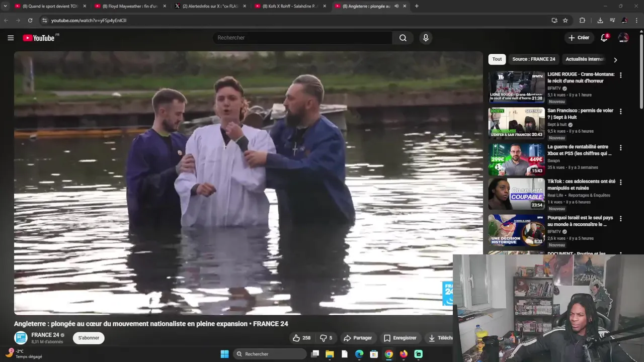
Task: Open Firefox from the taskbar
Action: click(404, 354)
